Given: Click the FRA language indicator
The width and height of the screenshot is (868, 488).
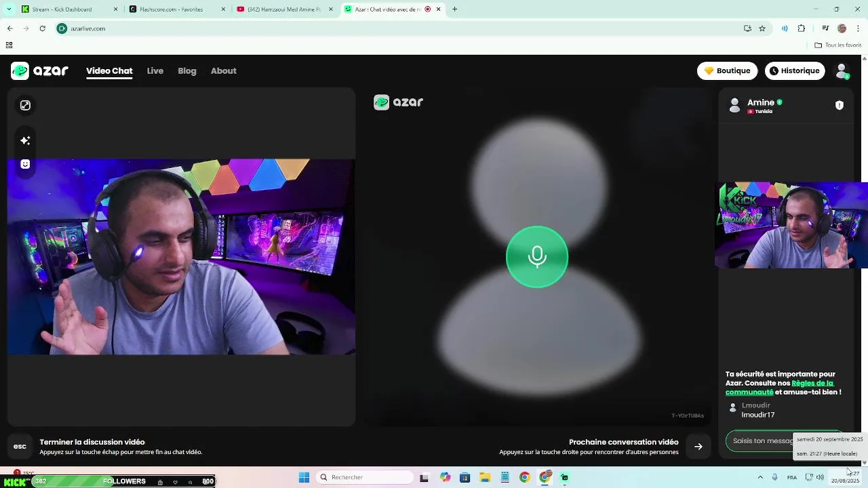Looking at the screenshot, I should point(792,477).
